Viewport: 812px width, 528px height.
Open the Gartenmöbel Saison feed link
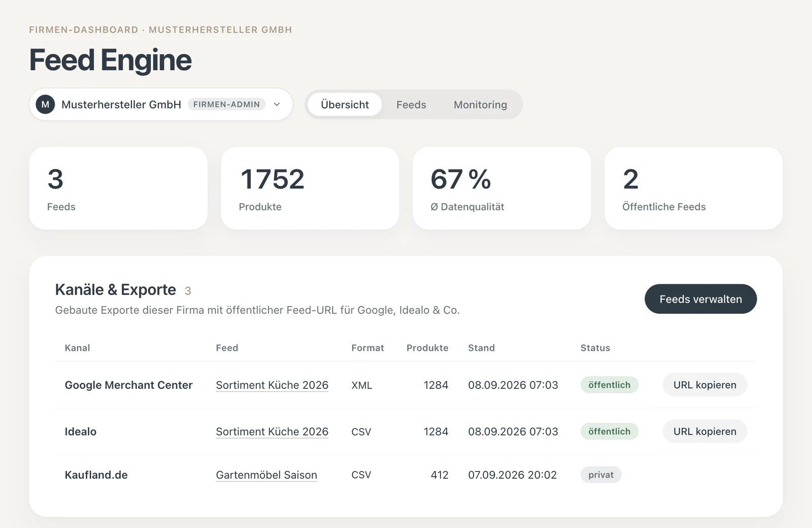(x=266, y=475)
